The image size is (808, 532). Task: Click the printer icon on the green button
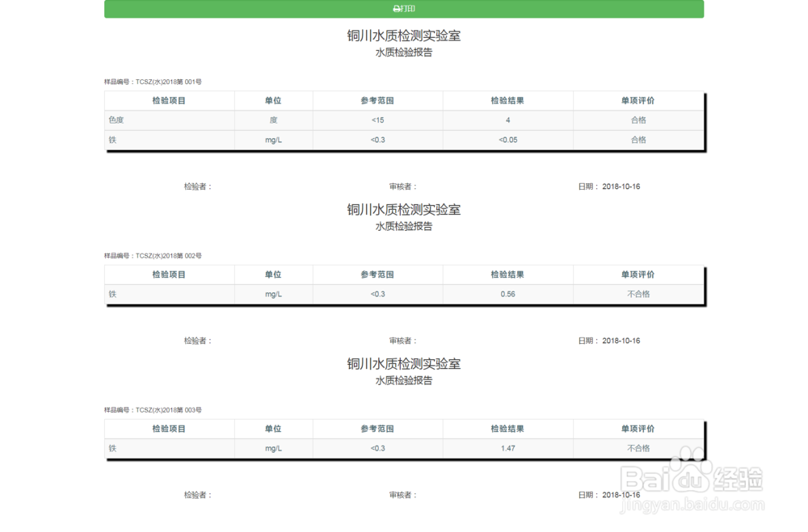tap(393, 10)
